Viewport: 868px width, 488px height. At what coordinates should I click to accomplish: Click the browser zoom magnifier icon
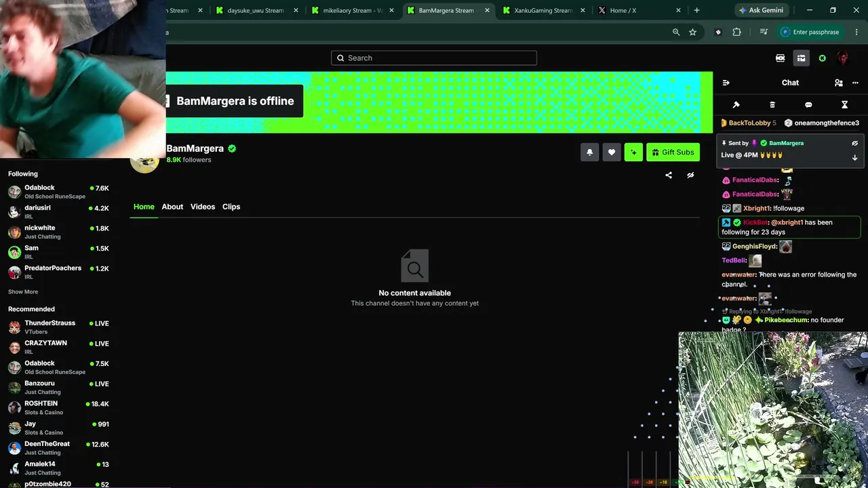click(676, 32)
